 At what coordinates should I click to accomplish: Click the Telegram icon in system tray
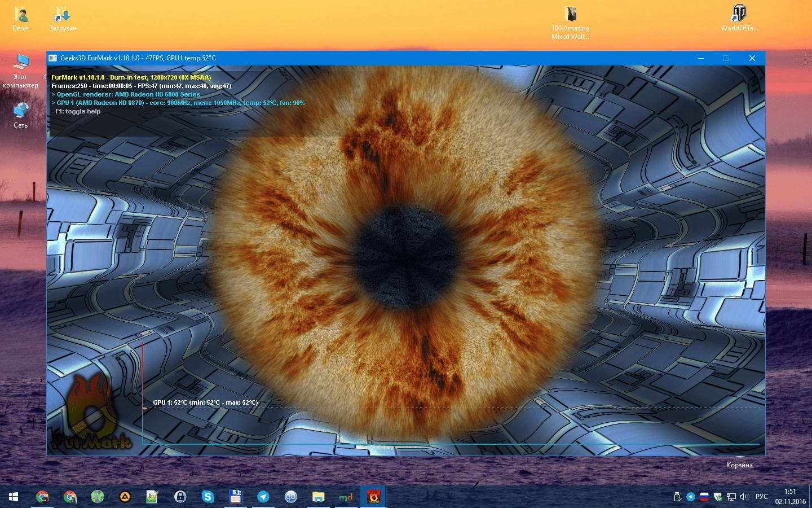click(691, 497)
